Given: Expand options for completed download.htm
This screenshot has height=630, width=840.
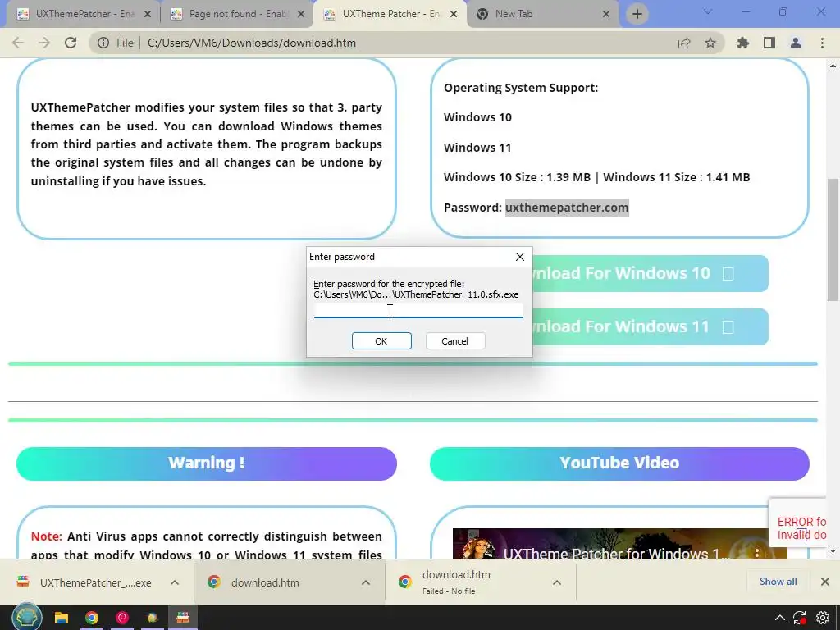Looking at the screenshot, I should tap(366, 583).
